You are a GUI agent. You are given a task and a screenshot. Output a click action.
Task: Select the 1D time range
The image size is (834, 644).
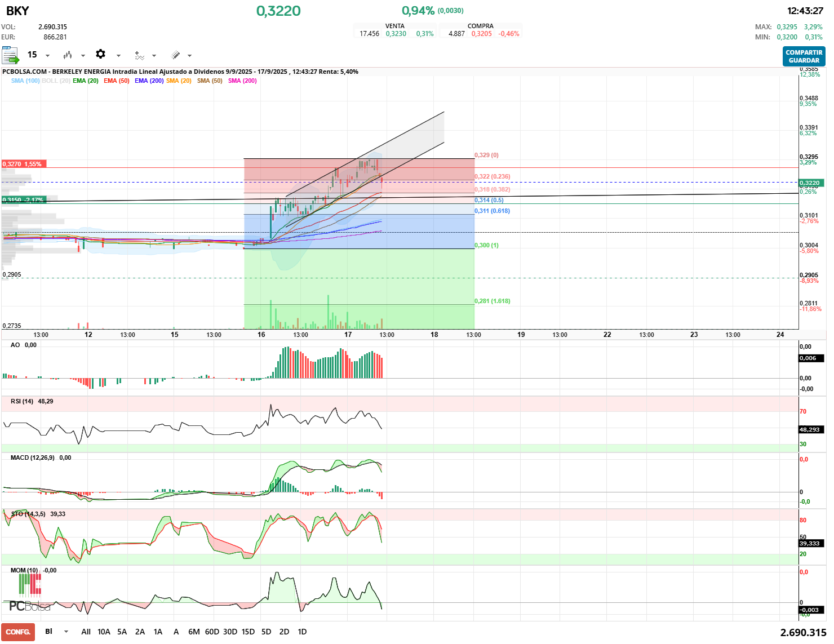click(x=302, y=632)
